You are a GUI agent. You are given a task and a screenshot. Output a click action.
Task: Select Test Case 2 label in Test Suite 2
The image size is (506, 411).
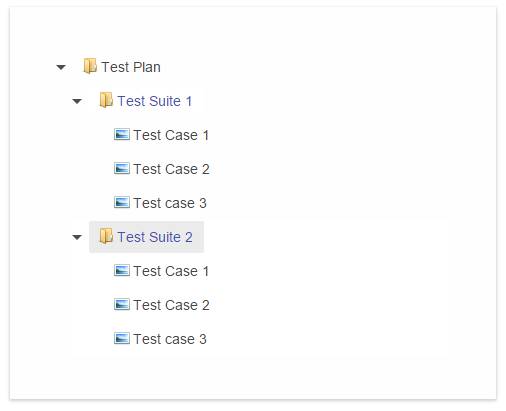click(171, 305)
